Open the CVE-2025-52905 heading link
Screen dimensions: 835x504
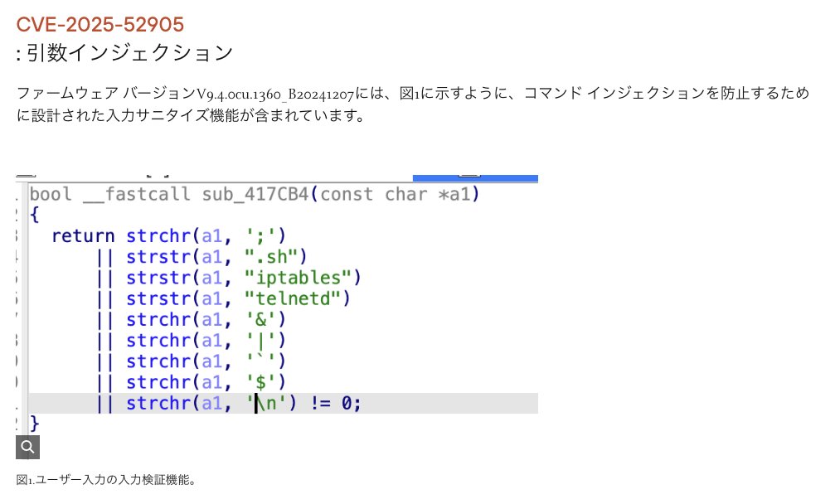100,25
